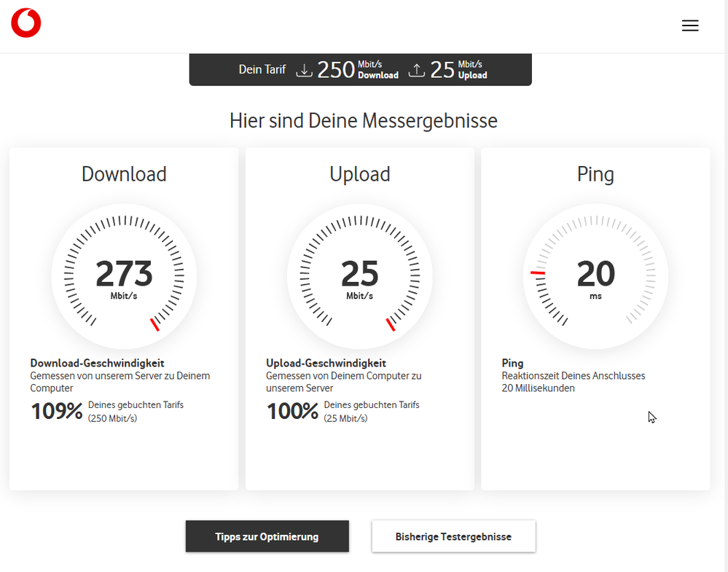Click the Vodafone logo

click(x=26, y=23)
